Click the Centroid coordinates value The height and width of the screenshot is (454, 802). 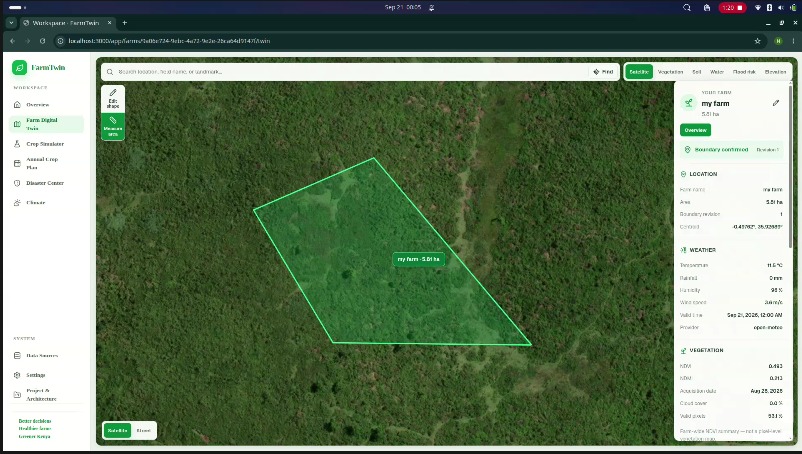click(x=758, y=226)
